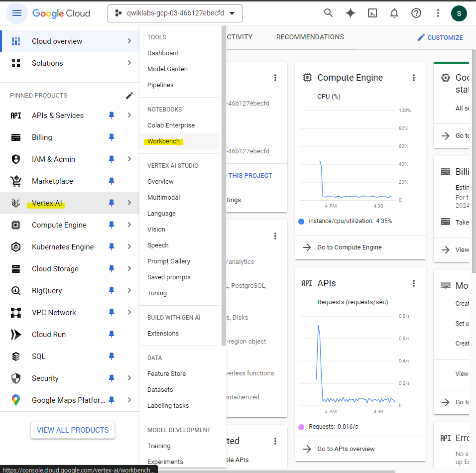
Task: Click the Cloud overview icon
Action: (x=16, y=41)
